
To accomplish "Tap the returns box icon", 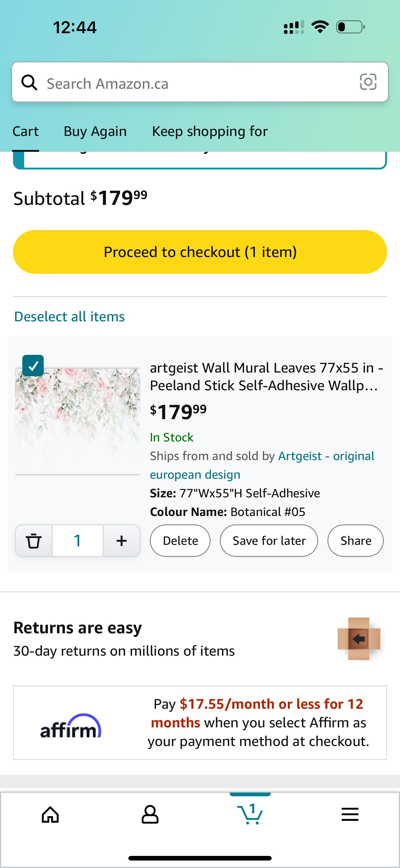I will (358, 639).
